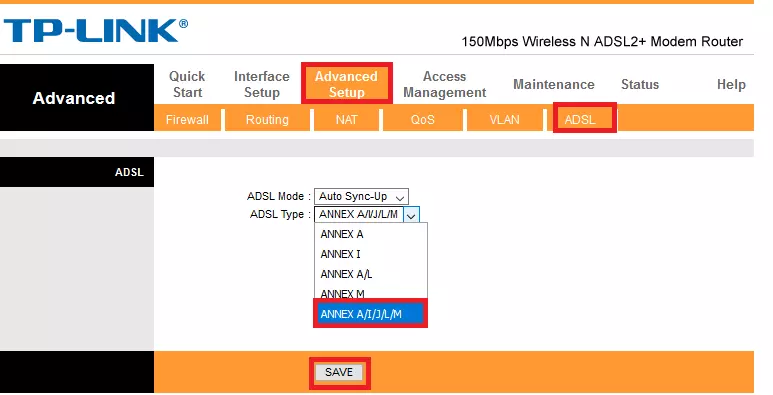Open the NAT submenu
The height and width of the screenshot is (395, 773).
(x=347, y=120)
